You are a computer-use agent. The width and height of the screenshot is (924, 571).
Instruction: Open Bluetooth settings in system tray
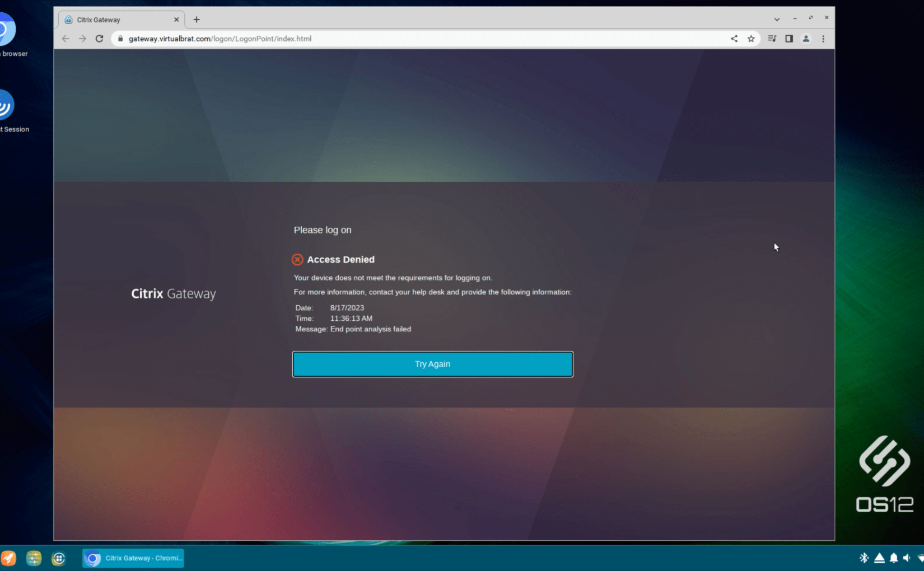[x=864, y=558]
